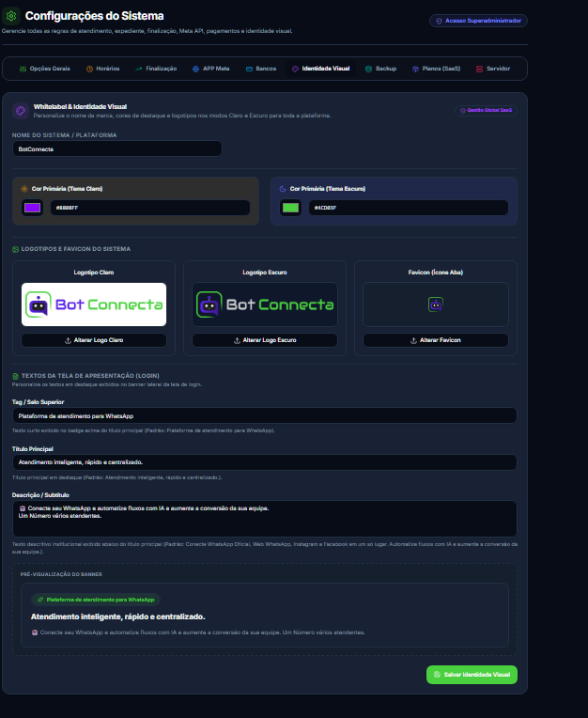Screen dimensions: 588x718
Task: Click the Alterar Logo Claro button
Action: click(x=94, y=340)
